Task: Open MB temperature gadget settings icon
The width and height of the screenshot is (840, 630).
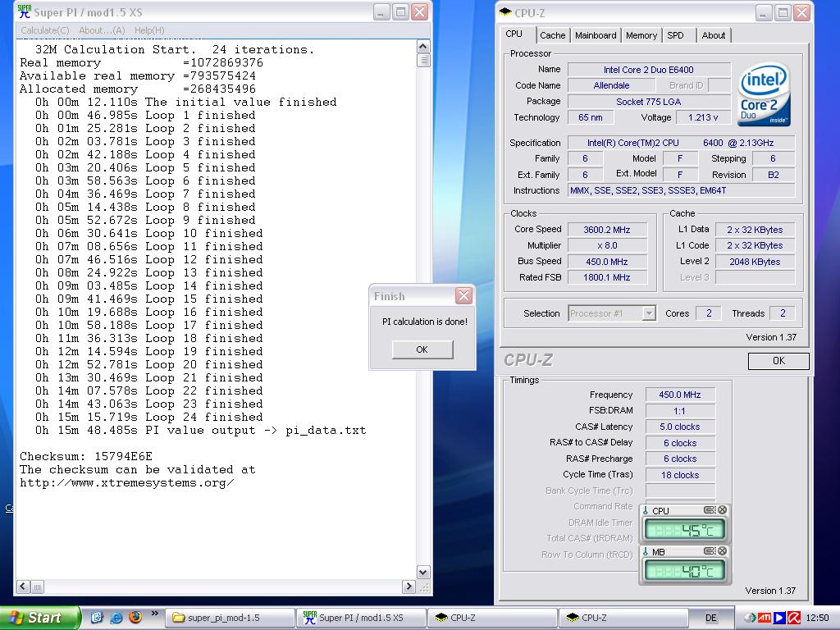Action: 710,550
